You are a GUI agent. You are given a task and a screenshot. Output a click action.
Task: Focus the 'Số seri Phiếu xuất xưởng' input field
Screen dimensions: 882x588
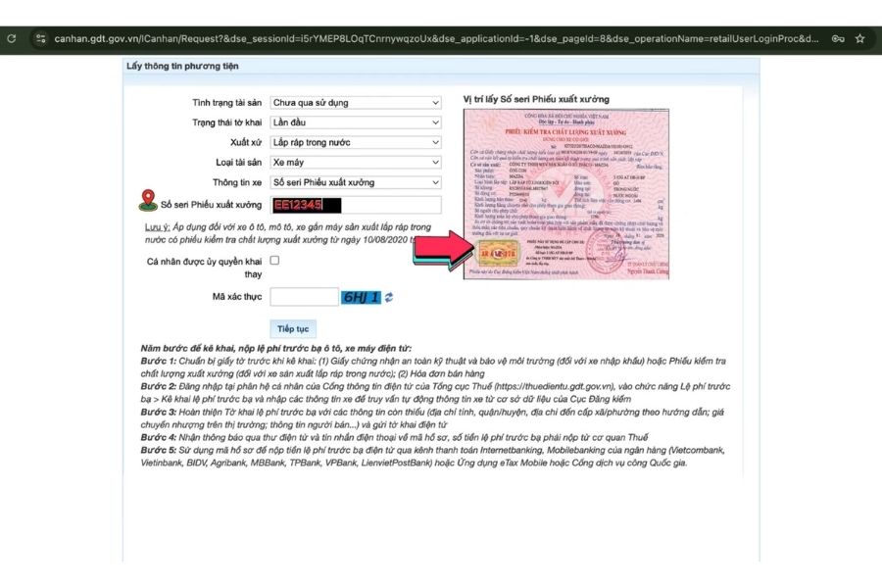[x=356, y=205]
